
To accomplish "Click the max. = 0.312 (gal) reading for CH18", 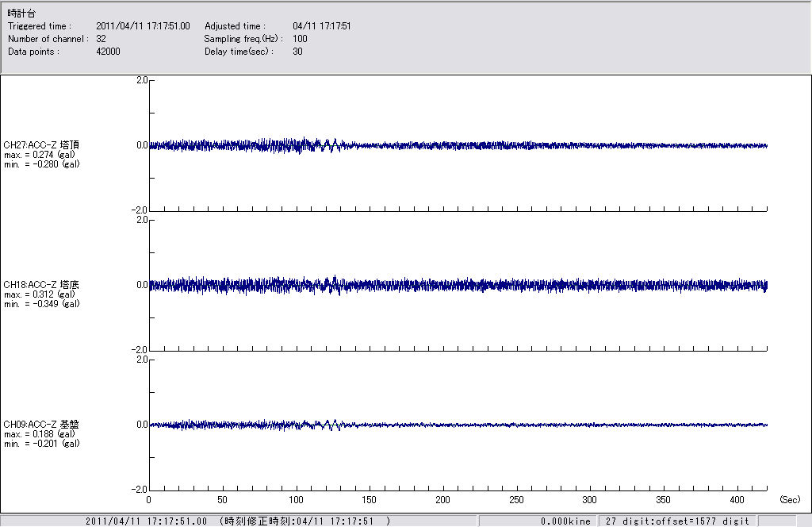I will click(x=40, y=294).
